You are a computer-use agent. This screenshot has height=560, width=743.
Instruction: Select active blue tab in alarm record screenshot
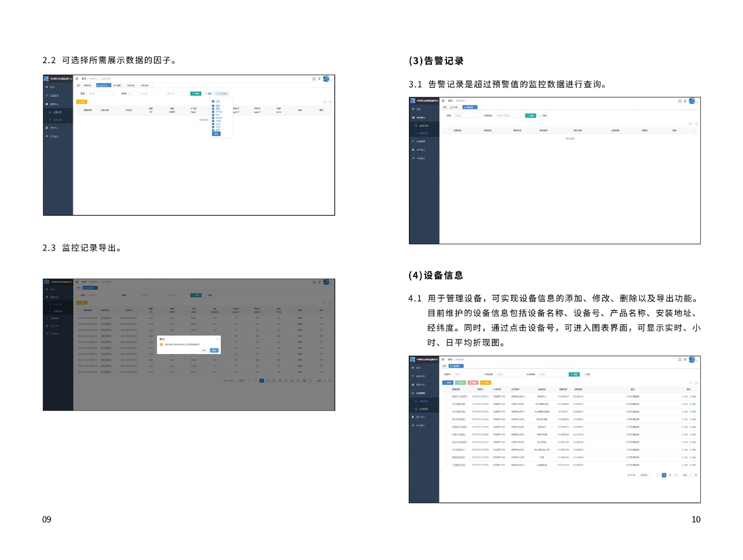tap(470, 107)
